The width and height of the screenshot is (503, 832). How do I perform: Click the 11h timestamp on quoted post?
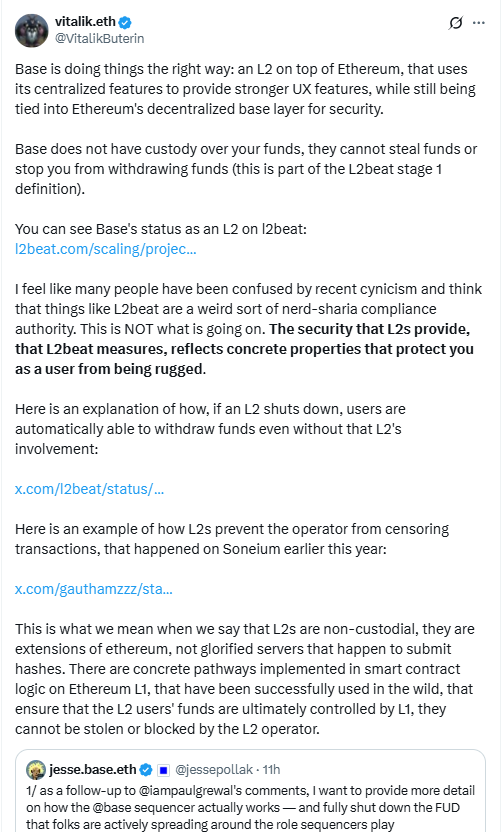(x=271, y=769)
